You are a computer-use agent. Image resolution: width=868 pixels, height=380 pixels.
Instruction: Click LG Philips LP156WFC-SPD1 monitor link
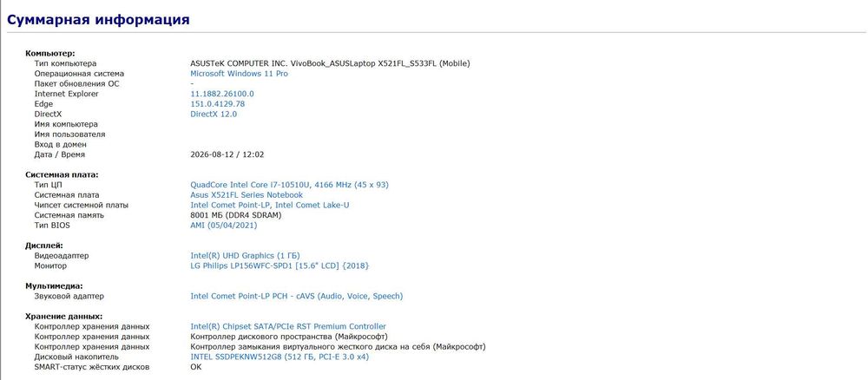pyautogui.click(x=279, y=265)
